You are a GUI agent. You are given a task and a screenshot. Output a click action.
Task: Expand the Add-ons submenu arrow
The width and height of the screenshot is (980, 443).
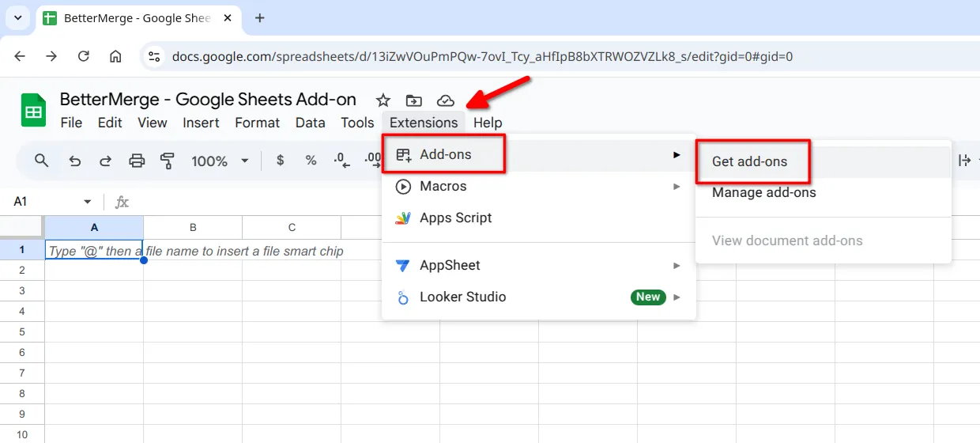tap(677, 155)
